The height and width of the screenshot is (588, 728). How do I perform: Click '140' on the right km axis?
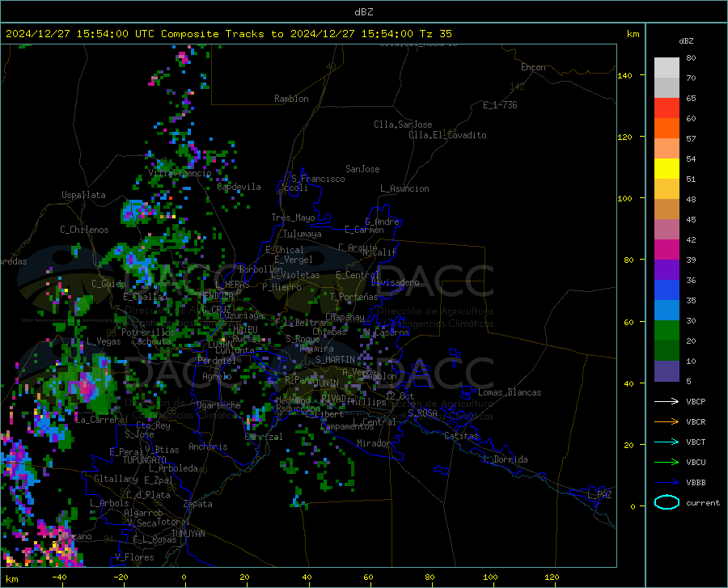pos(624,75)
